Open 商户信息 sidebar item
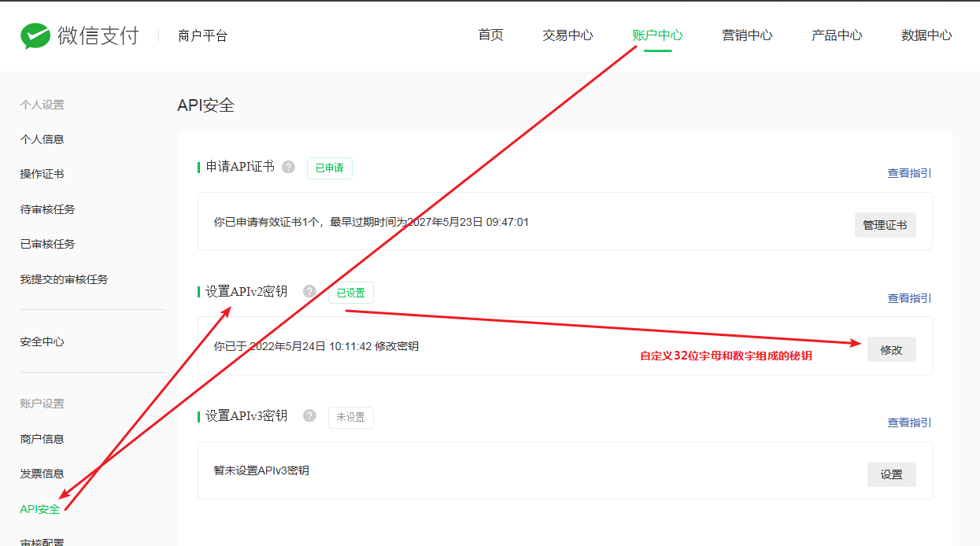The width and height of the screenshot is (980, 546). tap(42, 439)
